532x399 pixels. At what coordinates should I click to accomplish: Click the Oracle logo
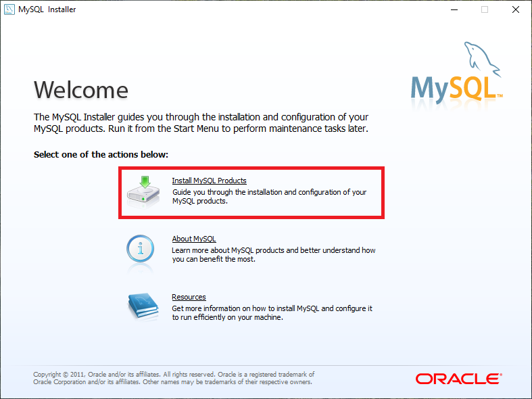point(459,379)
